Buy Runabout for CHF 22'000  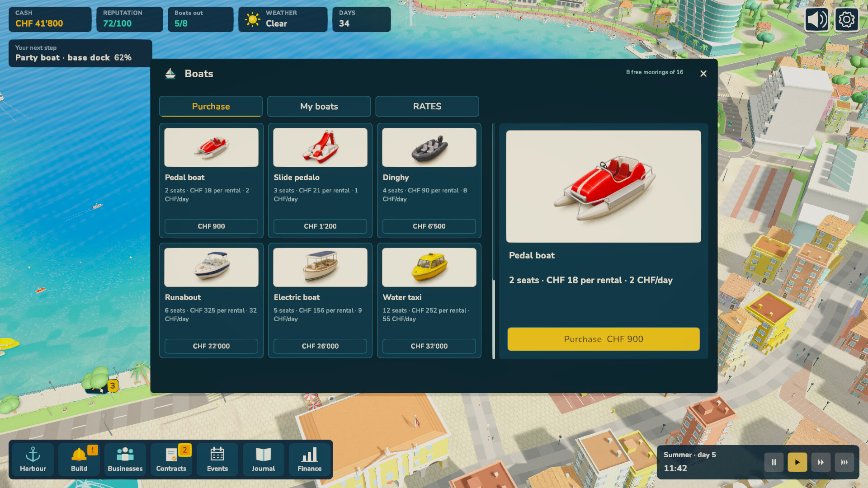coord(211,346)
